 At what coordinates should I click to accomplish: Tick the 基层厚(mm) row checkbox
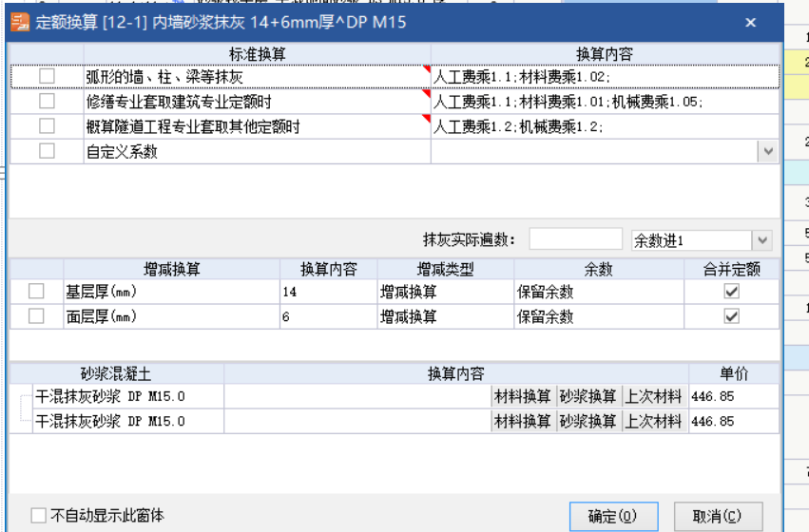[x=36, y=292]
